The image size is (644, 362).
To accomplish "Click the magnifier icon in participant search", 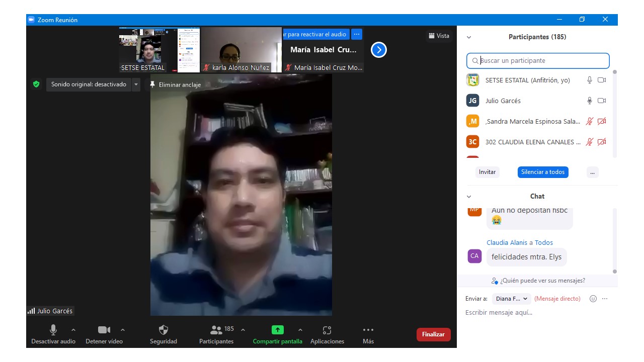I will pyautogui.click(x=475, y=61).
